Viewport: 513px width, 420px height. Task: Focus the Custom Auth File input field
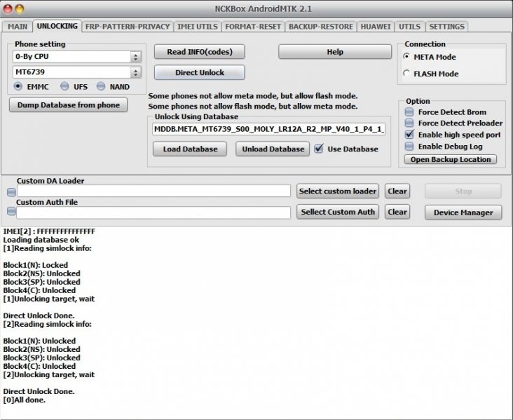pyautogui.click(x=153, y=212)
